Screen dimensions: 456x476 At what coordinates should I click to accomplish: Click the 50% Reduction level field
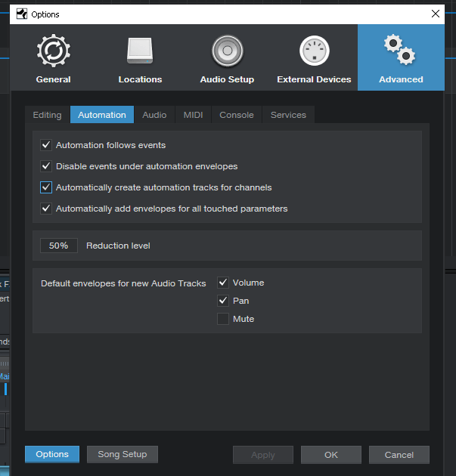click(x=59, y=246)
